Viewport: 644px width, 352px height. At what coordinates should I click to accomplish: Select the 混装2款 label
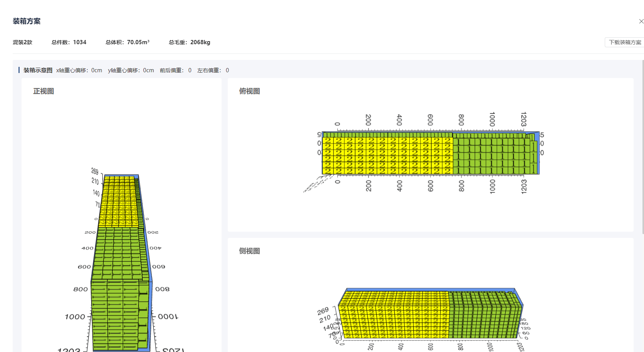tap(22, 42)
